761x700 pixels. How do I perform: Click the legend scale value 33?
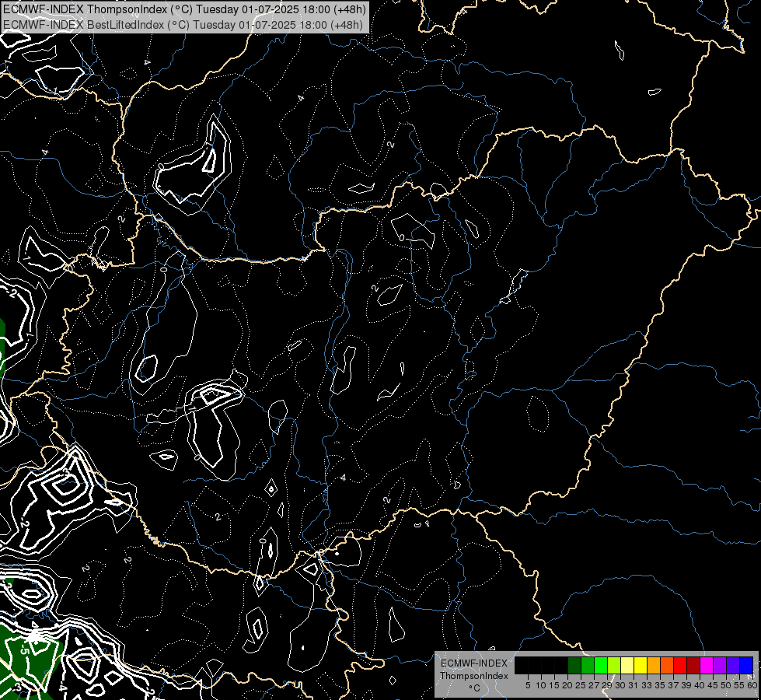pyautogui.click(x=647, y=685)
